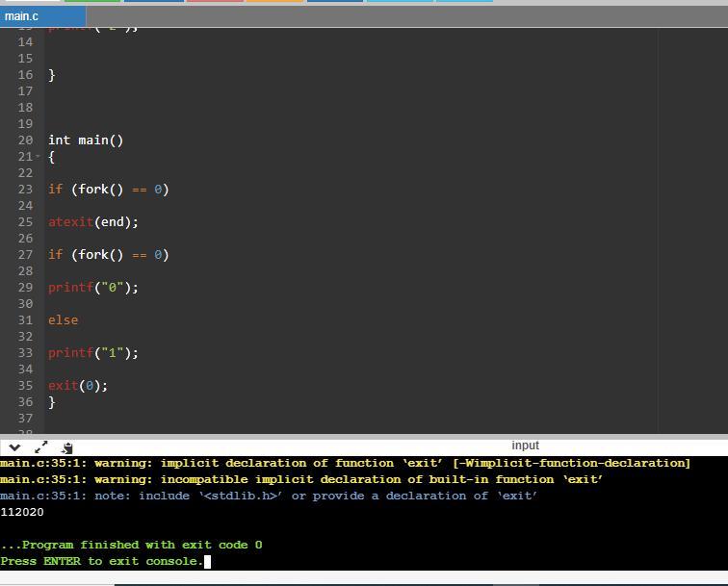Image resolution: width=728 pixels, height=586 pixels.
Task: Click the clipboard copy icon above the console
Action: pyautogui.click(x=66, y=447)
